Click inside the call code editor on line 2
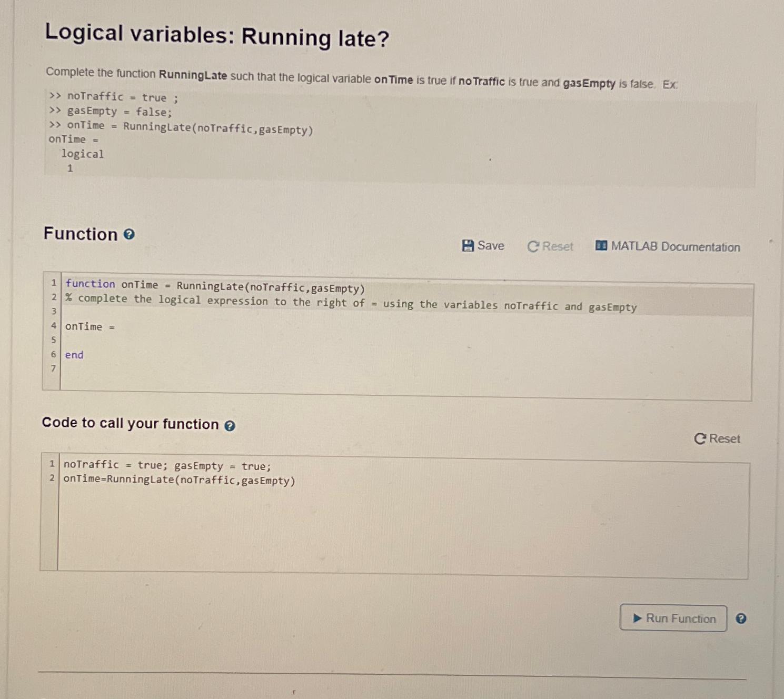Screen dimensions: 784x699 [x=178, y=480]
